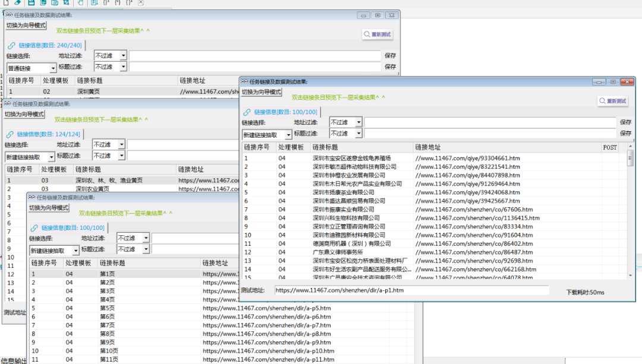The image size is (642, 364).
Task: Click the 地址过滤 text field in 240/240 window
Action: click(x=254, y=56)
